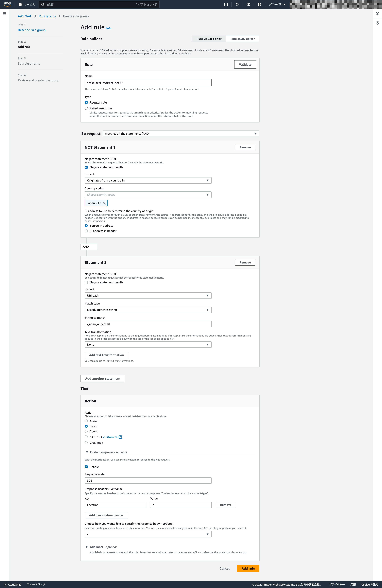Go to Step 1 Describe rule group

[x=32, y=30]
